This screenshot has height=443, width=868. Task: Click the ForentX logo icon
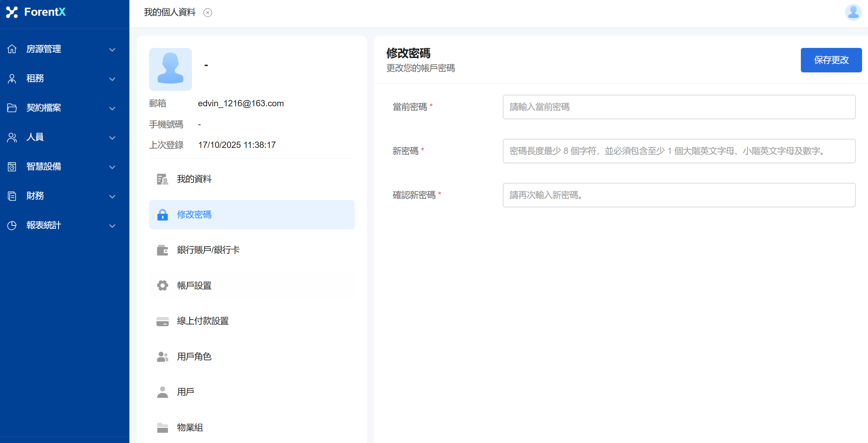[x=12, y=12]
